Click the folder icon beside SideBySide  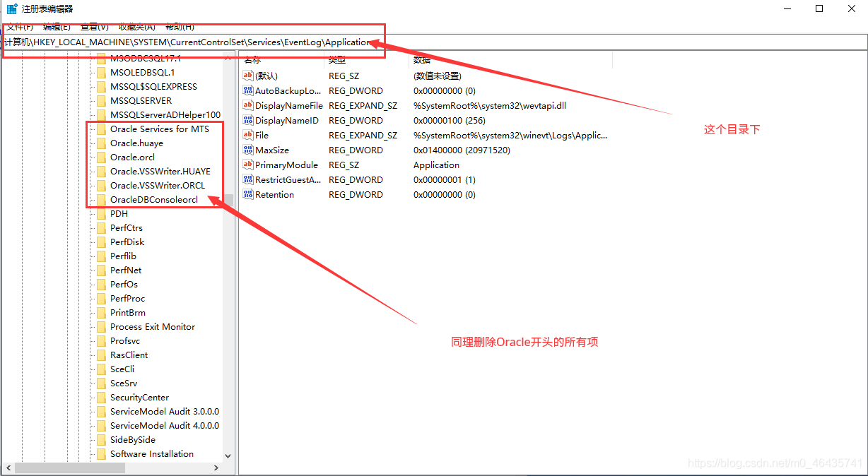(x=101, y=439)
